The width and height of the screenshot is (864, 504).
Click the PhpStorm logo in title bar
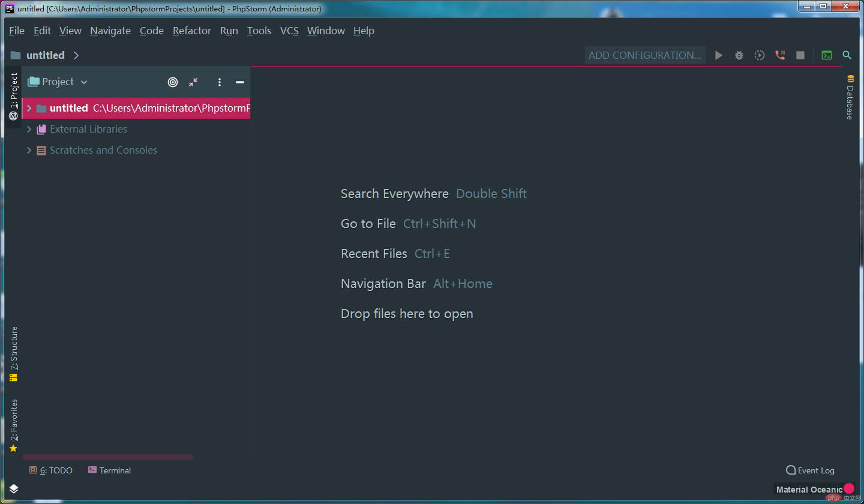tap(10, 8)
